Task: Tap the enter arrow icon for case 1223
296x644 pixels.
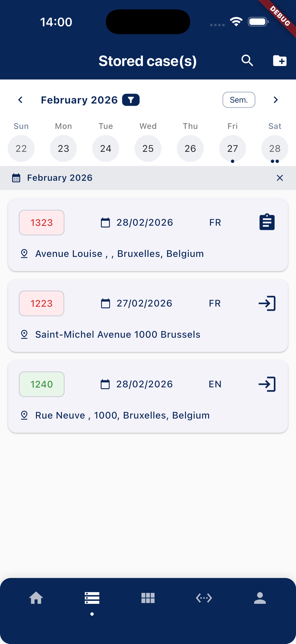Action: pos(267,303)
